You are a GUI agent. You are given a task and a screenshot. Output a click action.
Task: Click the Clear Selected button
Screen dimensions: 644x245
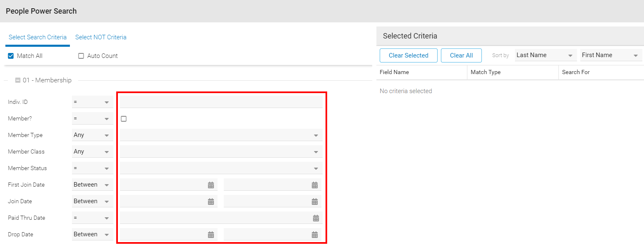409,55
